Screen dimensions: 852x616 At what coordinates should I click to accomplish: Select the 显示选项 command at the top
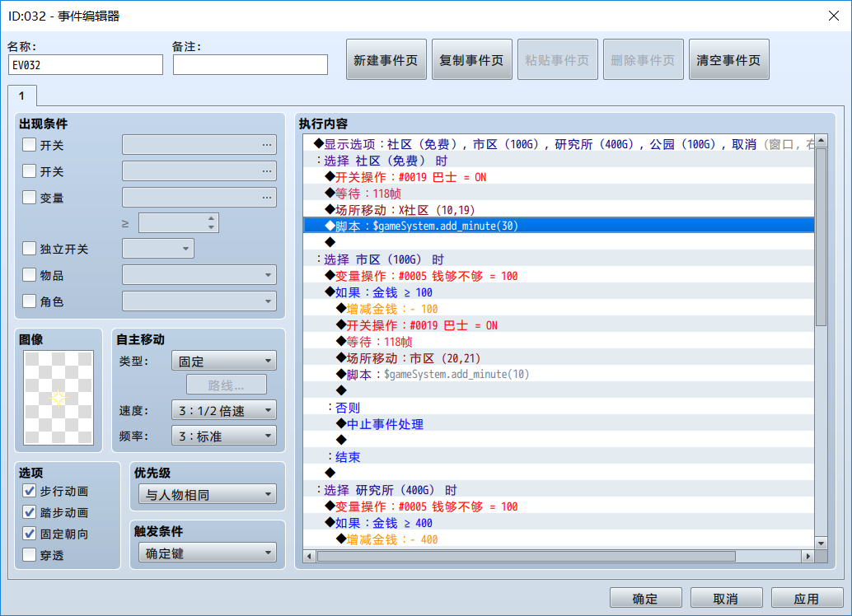pos(559,144)
